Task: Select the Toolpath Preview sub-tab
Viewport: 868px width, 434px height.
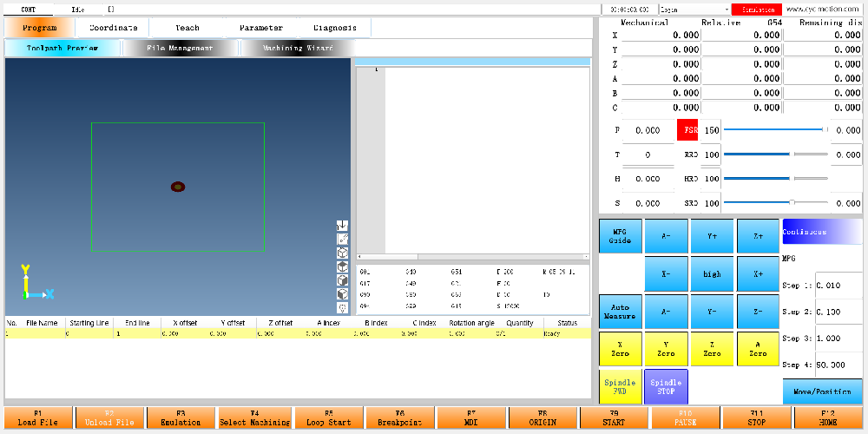Action: [x=62, y=48]
